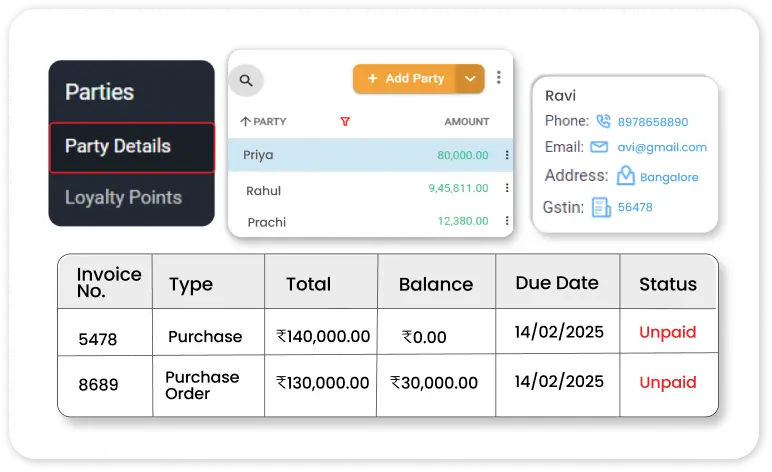Expand the Add Party dropdown arrow
The height and width of the screenshot is (472, 772).
470,79
